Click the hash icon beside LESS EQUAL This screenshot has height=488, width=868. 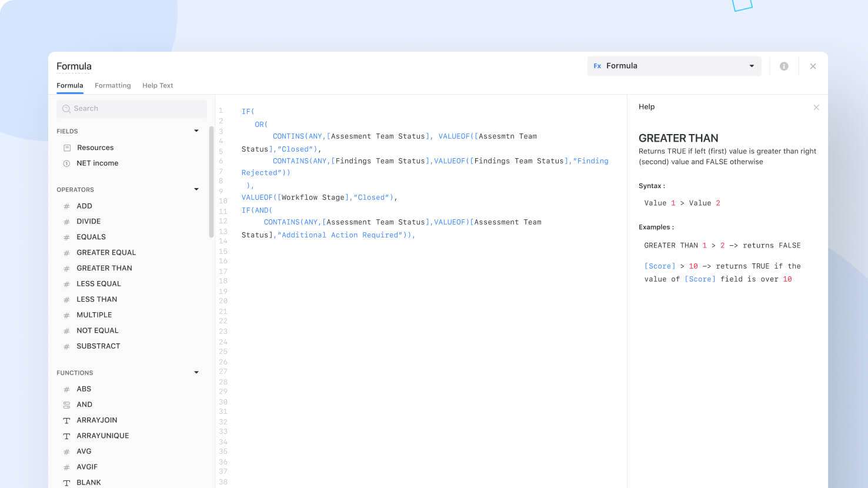[66, 284]
